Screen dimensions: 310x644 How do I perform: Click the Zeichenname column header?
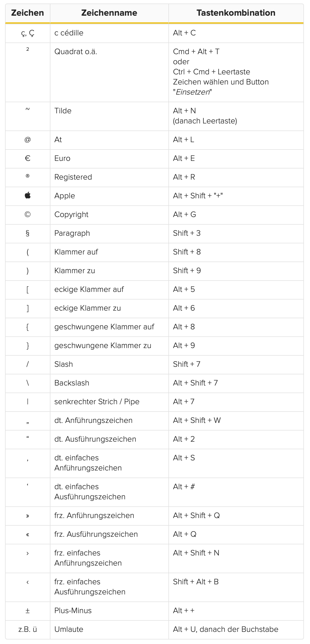click(109, 13)
